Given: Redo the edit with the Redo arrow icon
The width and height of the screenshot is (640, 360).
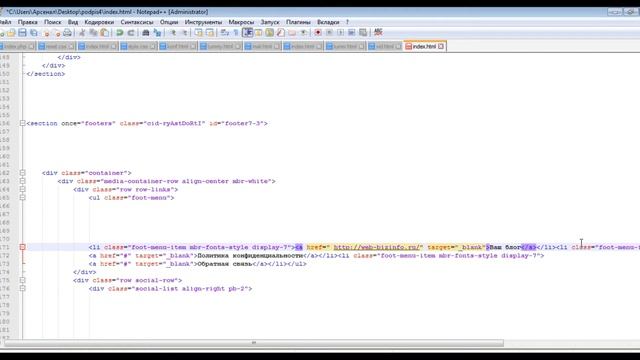Looking at the screenshot, I should tap(131, 33).
